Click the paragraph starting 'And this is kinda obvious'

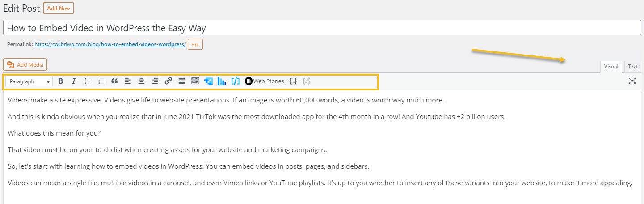(257, 116)
